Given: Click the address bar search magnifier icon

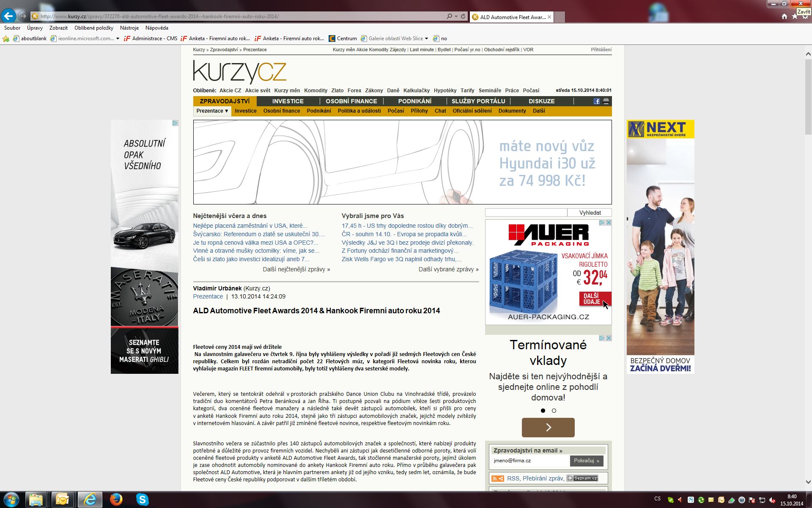Looking at the screenshot, I should [x=449, y=17].
